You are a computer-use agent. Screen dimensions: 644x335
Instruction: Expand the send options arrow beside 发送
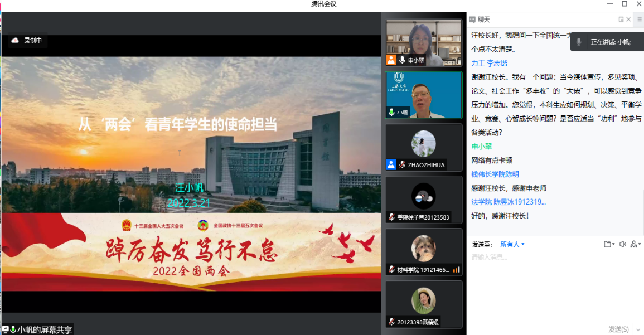click(638, 329)
